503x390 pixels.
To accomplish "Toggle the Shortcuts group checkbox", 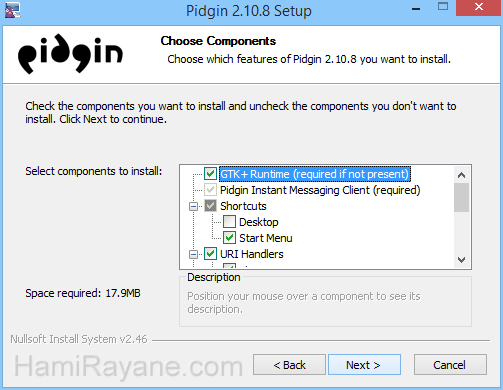I will 210,206.
